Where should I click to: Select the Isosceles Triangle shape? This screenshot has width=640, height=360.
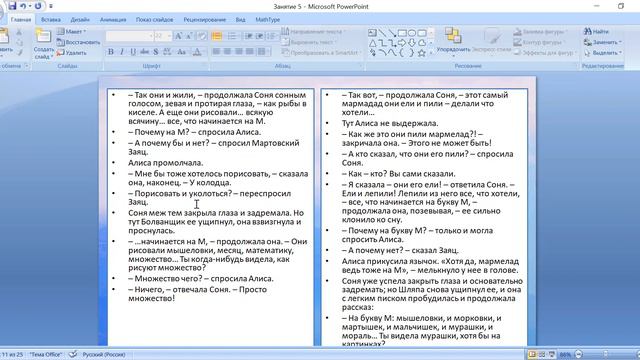[372, 43]
